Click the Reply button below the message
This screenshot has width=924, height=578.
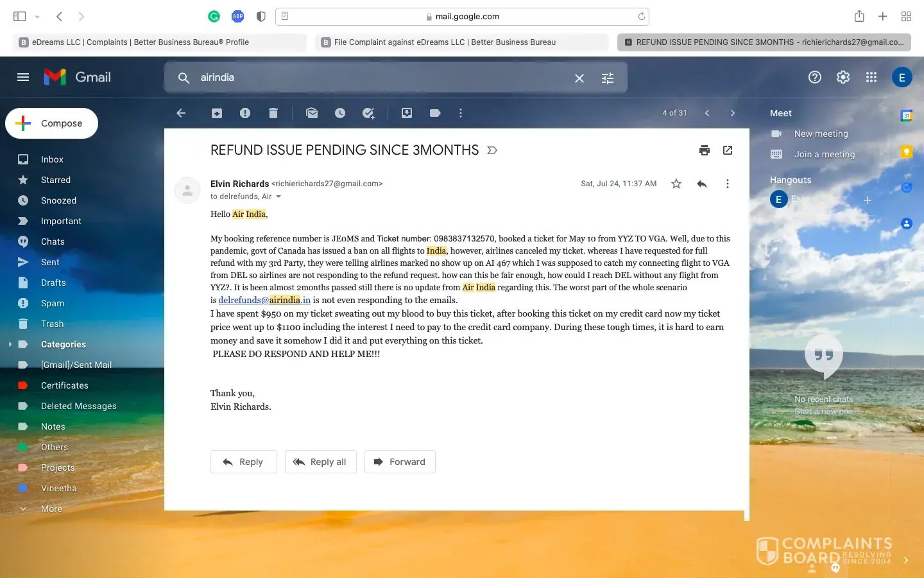coord(243,462)
